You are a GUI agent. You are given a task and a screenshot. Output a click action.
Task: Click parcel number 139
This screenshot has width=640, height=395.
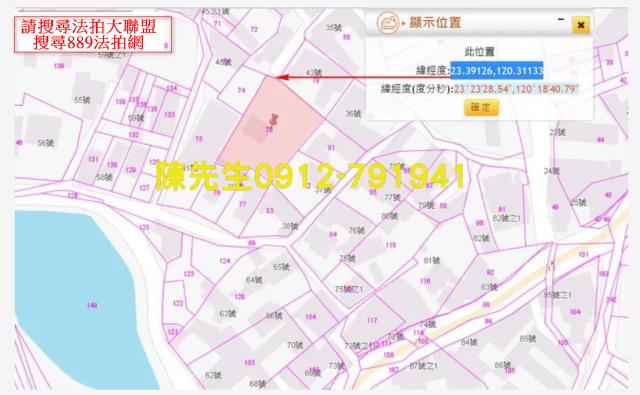click(59, 65)
